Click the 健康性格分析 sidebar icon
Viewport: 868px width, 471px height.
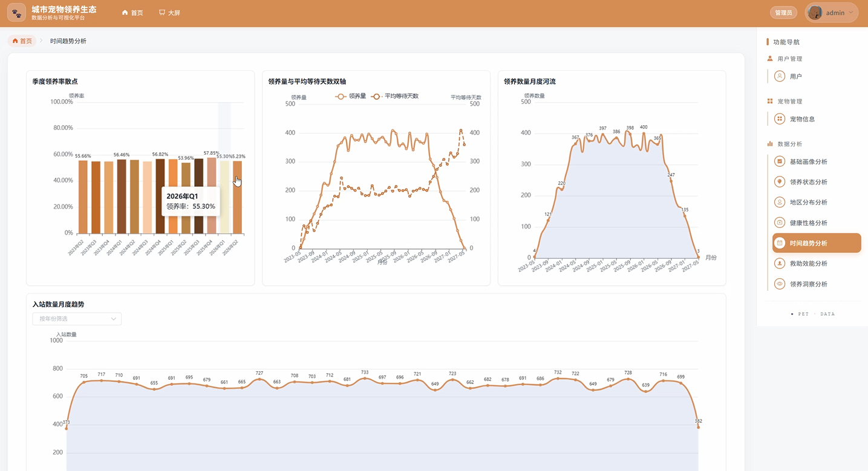[780, 223]
